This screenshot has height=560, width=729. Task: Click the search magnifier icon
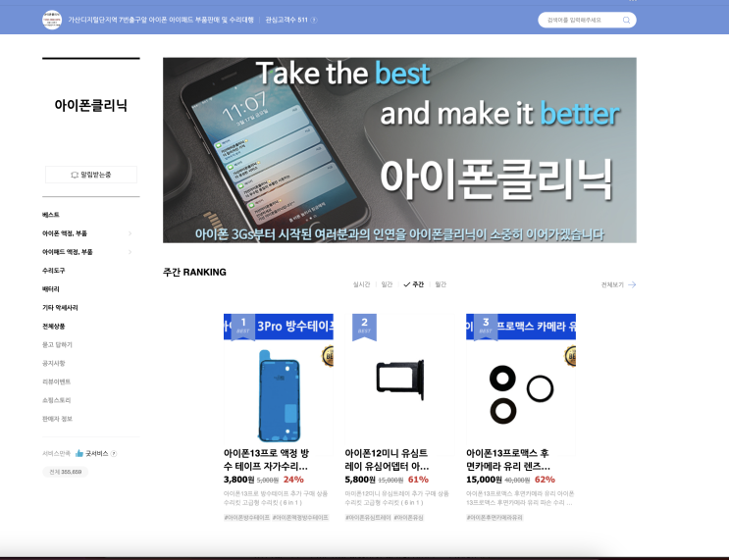pyautogui.click(x=626, y=20)
